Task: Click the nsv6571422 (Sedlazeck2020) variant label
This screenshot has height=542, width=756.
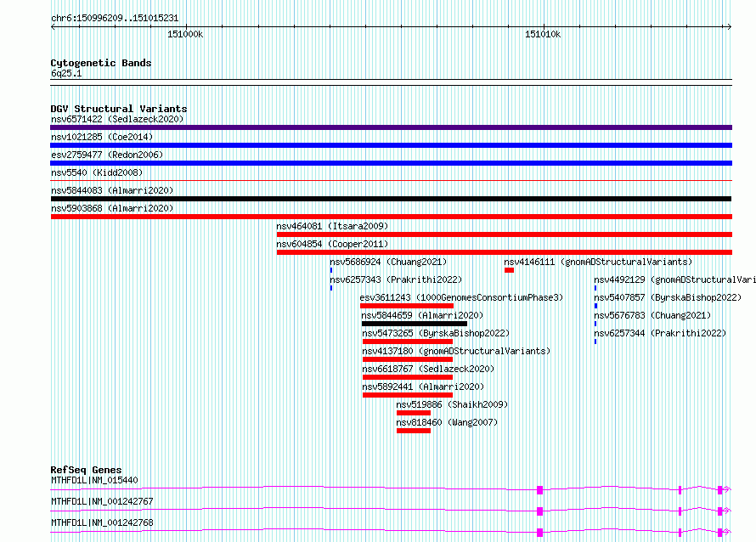Action: point(117,119)
